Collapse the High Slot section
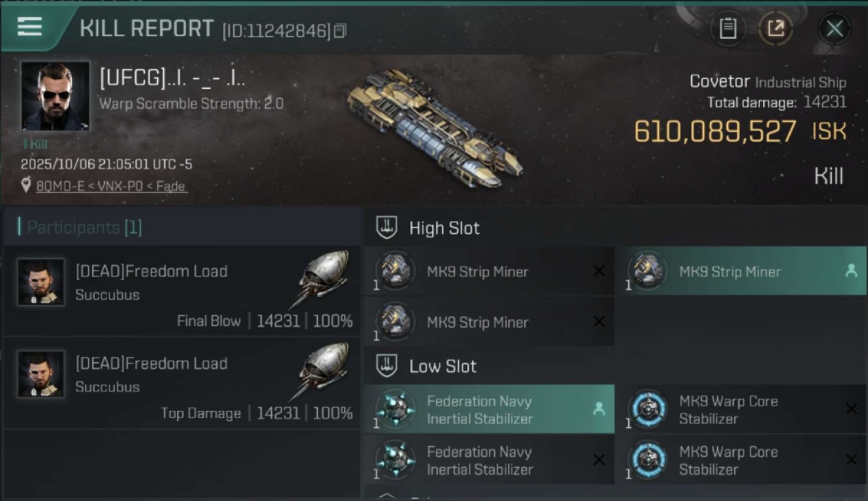 (x=387, y=228)
